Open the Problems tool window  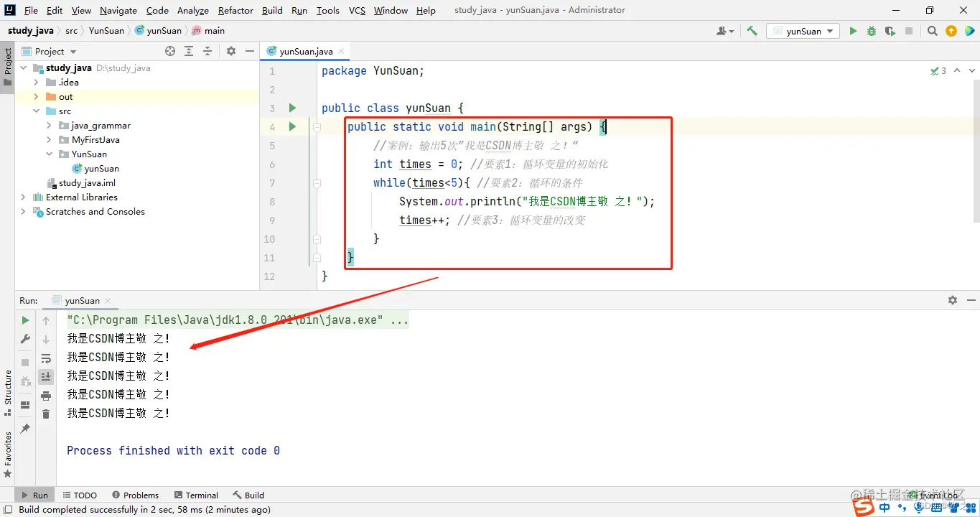135,495
